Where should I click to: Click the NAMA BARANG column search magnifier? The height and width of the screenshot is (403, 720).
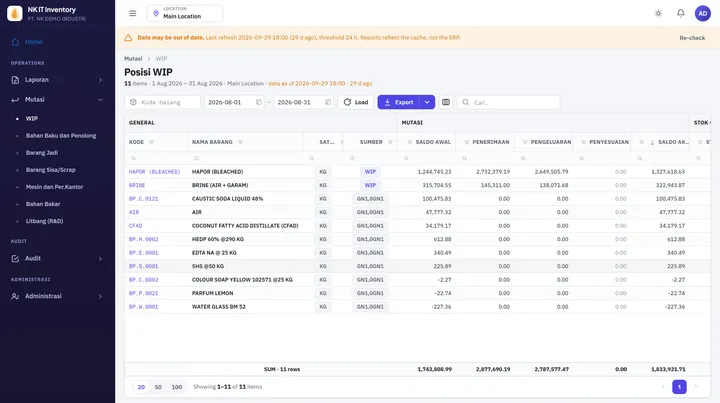pos(196,158)
